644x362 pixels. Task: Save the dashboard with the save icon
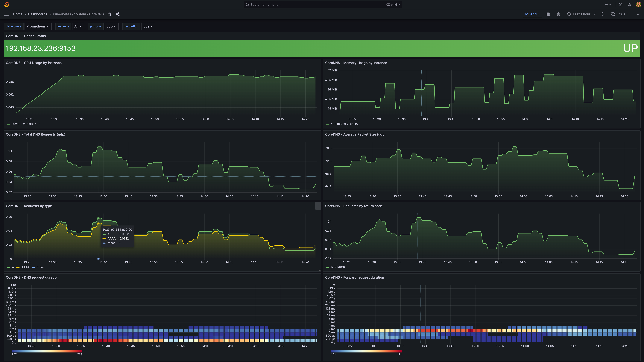point(548,14)
